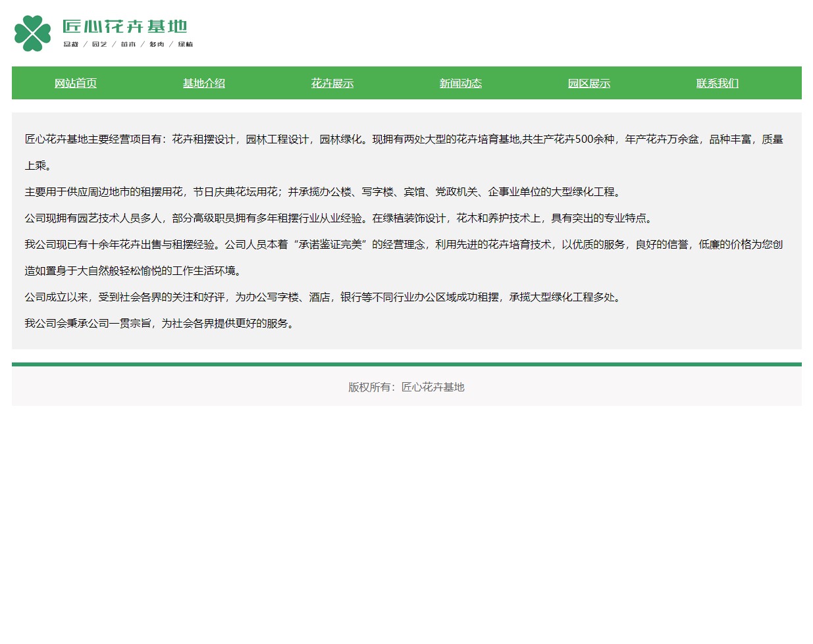This screenshot has height=644, width=813.
Task: Visit the 园区展示 section
Action: coord(589,83)
